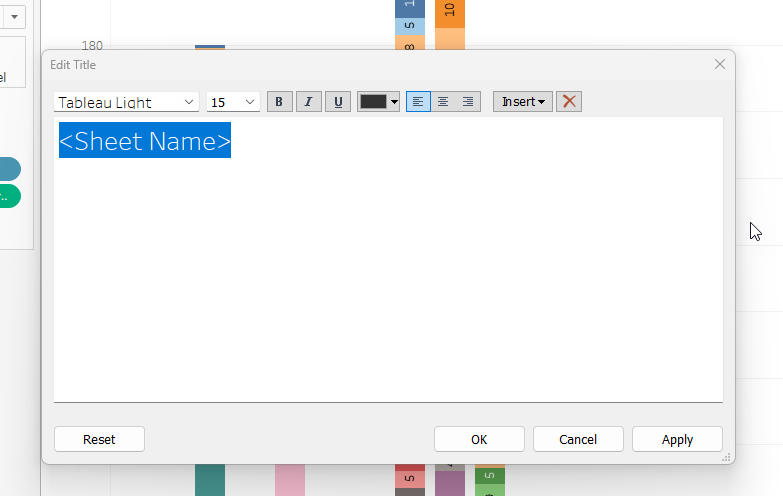
Task: Toggle underline formatting button
Action: (x=337, y=102)
